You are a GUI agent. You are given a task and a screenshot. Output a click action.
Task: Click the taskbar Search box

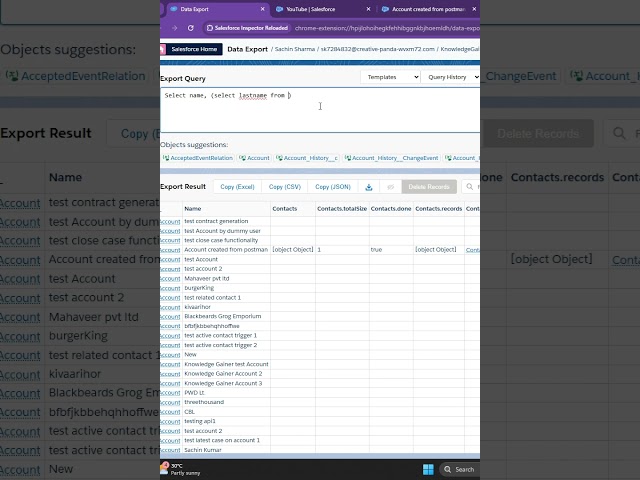point(459,469)
